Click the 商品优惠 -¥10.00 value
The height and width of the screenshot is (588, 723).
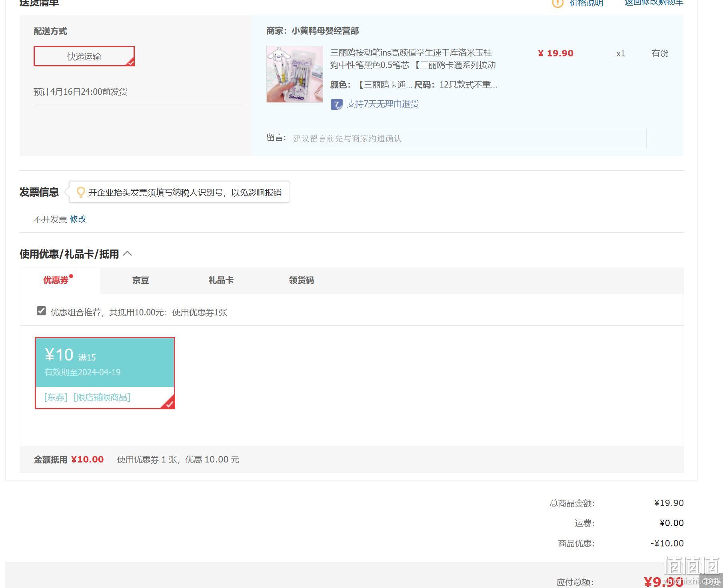(667, 543)
